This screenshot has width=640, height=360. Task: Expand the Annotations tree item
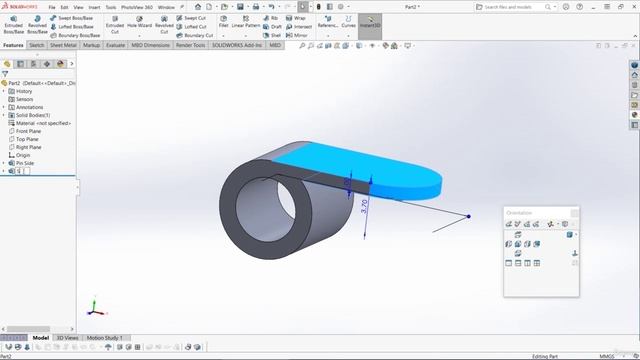click(x=4, y=107)
